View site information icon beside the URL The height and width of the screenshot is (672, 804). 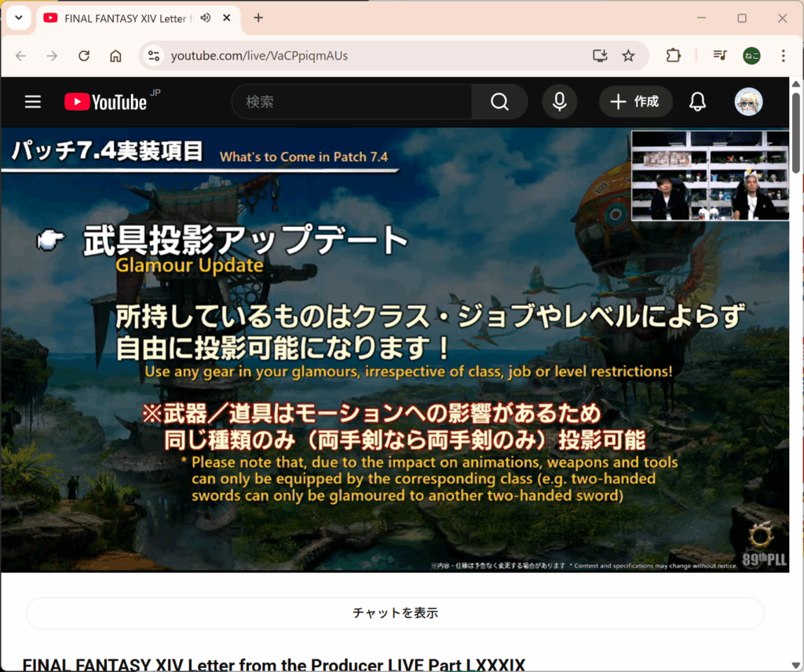(154, 56)
